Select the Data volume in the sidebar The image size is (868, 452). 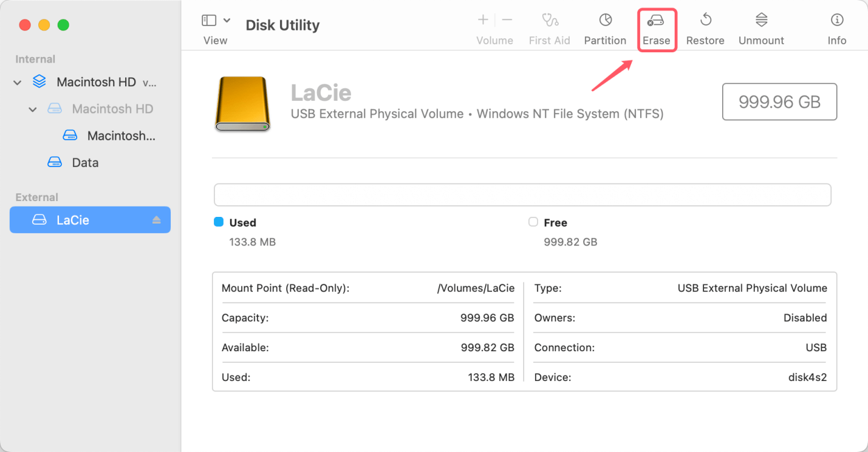tap(85, 162)
